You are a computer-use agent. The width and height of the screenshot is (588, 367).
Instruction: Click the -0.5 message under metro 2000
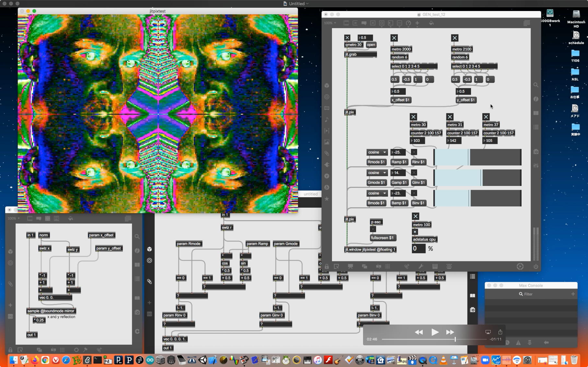tap(406, 79)
